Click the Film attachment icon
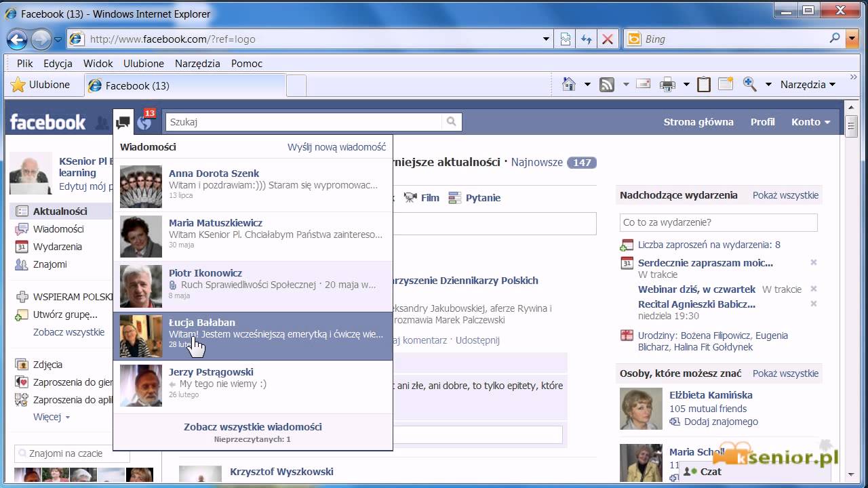This screenshot has height=488, width=868. [x=410, y=197]
